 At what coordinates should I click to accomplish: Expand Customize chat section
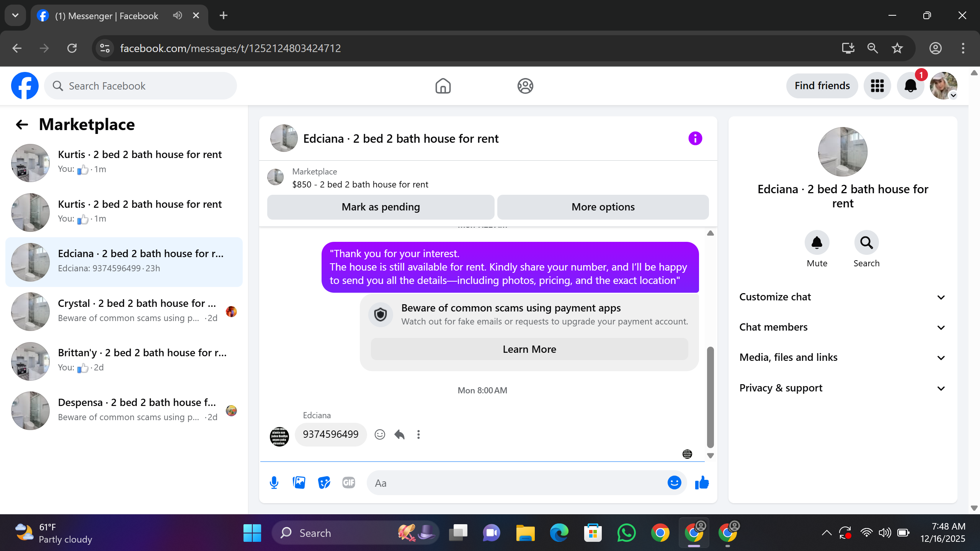pyautogui.click(x=843, y=297)
